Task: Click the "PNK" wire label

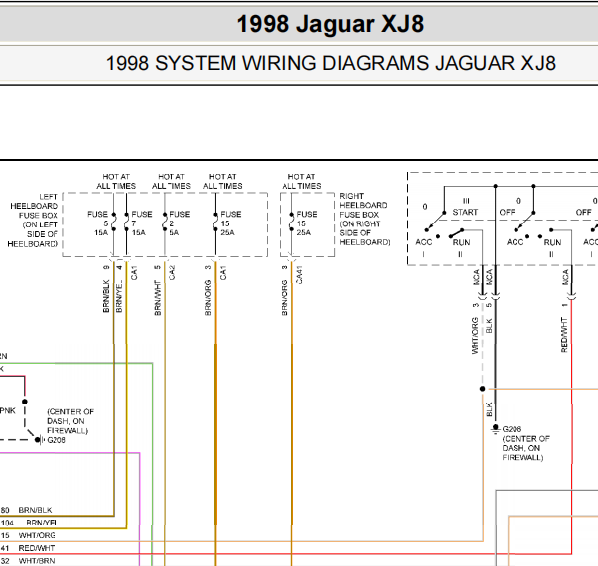Action: pos(8,410)
